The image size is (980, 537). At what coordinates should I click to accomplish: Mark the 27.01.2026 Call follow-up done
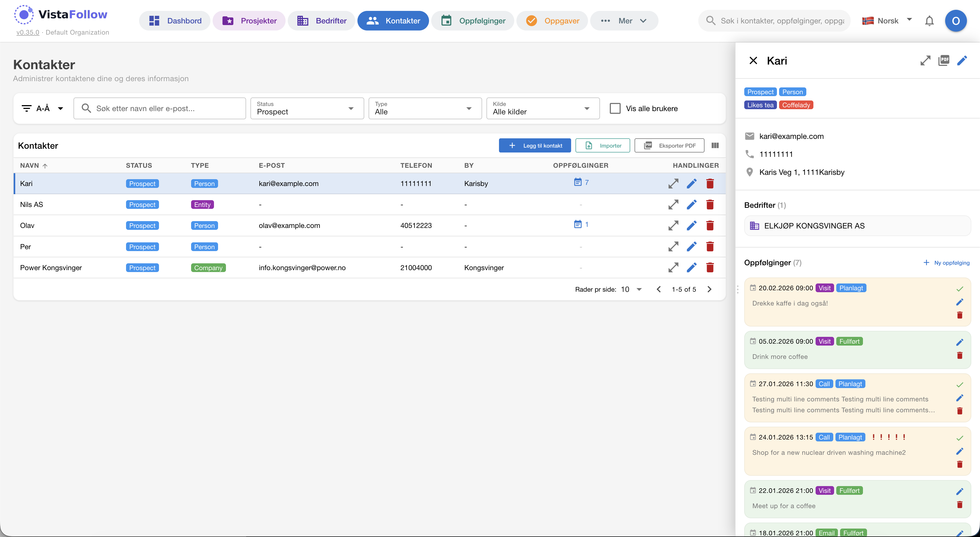(960, 385)
